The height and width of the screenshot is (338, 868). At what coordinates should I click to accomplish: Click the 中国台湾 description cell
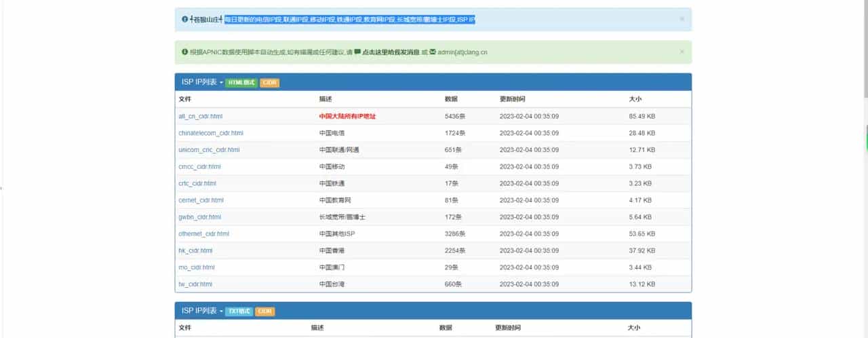332,284
